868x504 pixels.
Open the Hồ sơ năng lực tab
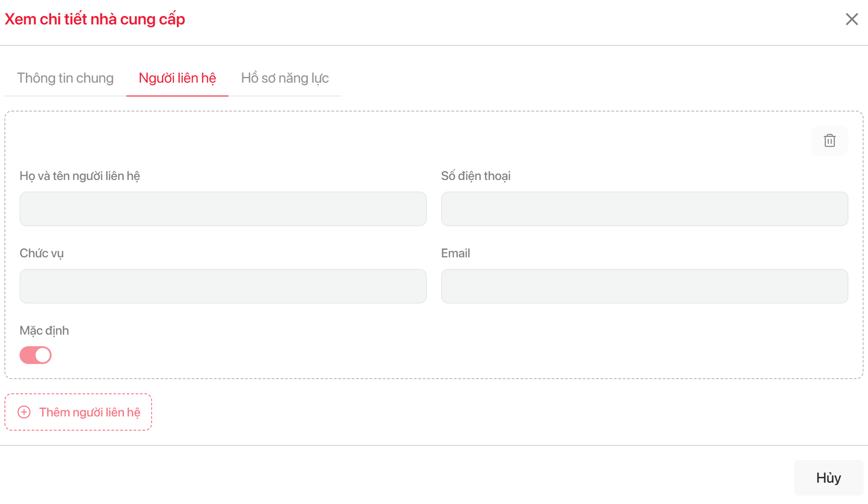285,78
